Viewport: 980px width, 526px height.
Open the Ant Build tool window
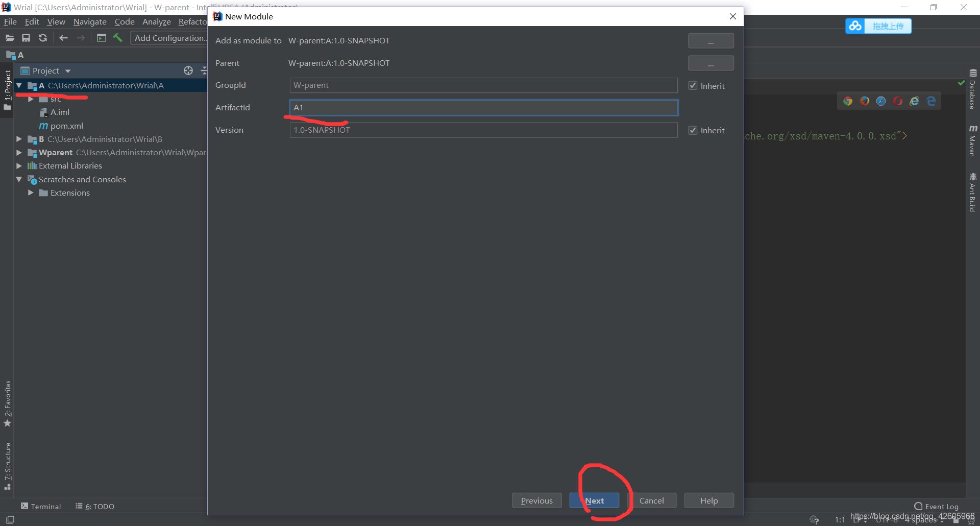pos(973,192)
